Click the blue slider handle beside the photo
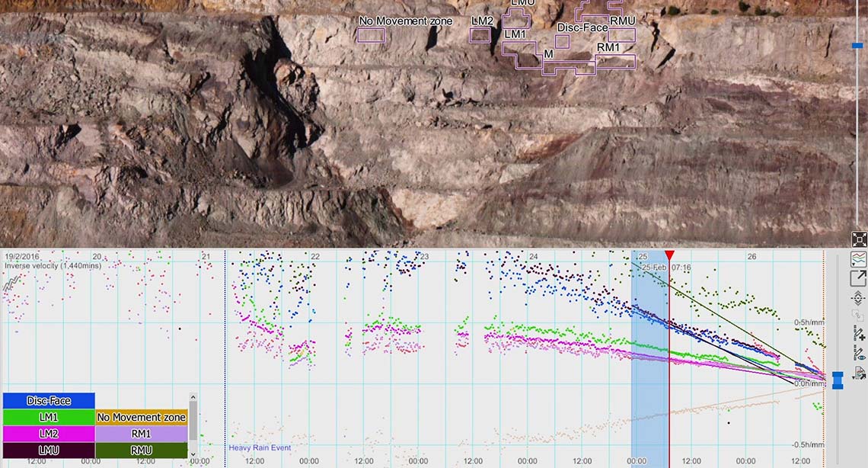This screenshot has width=868, height=468. tap(857, 46)
